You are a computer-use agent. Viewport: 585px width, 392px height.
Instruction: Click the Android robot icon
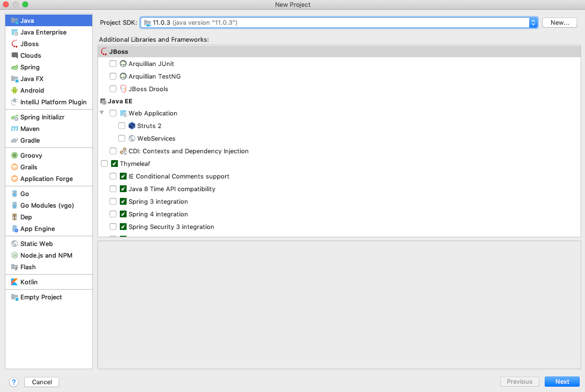pyautogui.click(x=15, y=90)
